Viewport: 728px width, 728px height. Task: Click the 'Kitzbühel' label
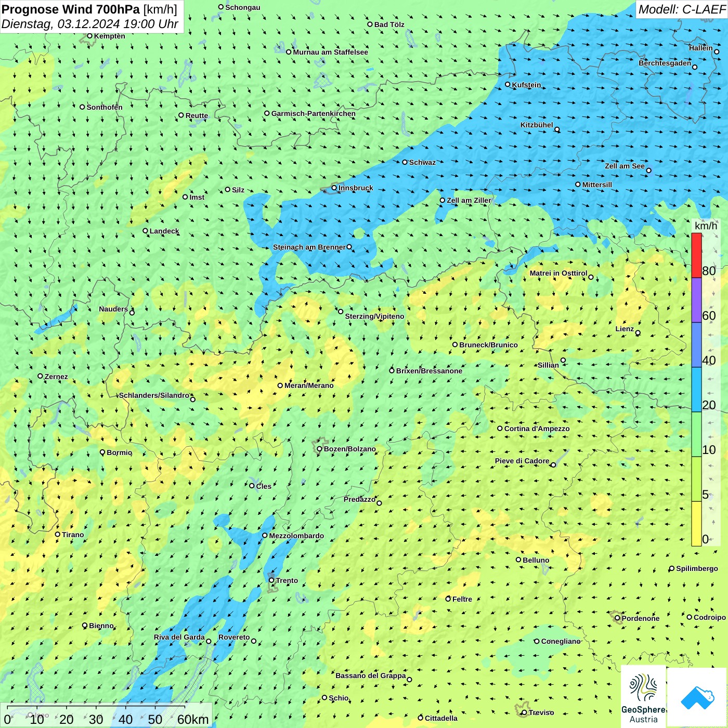(537, 125)
